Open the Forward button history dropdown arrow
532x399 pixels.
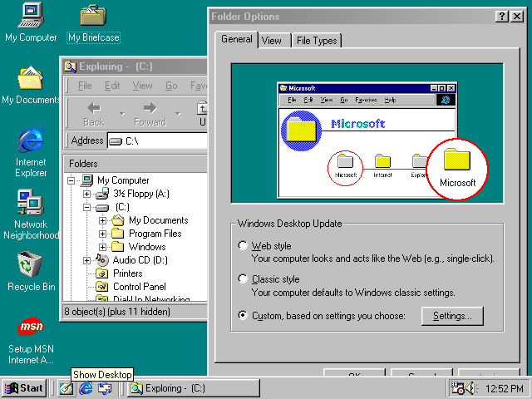(178, 114)
